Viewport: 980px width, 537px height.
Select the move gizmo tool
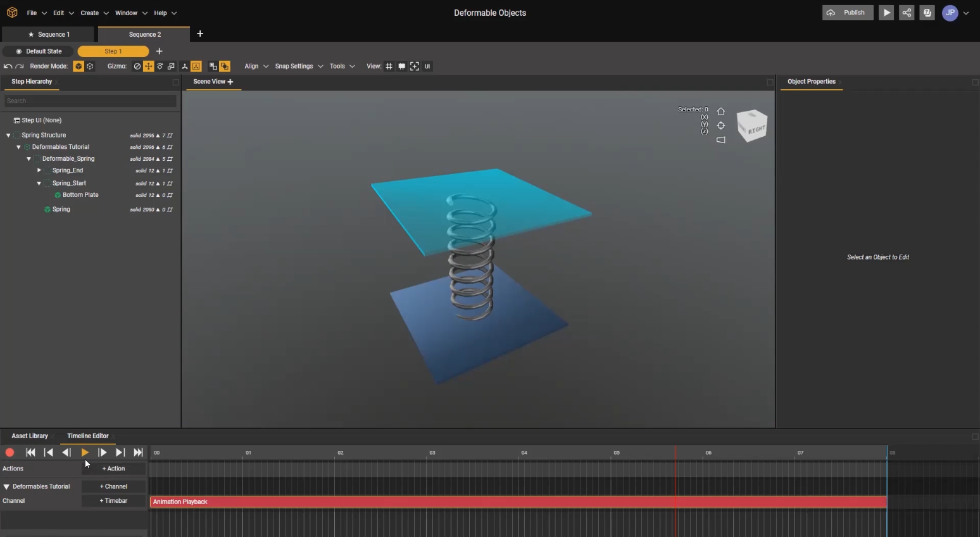148,66
